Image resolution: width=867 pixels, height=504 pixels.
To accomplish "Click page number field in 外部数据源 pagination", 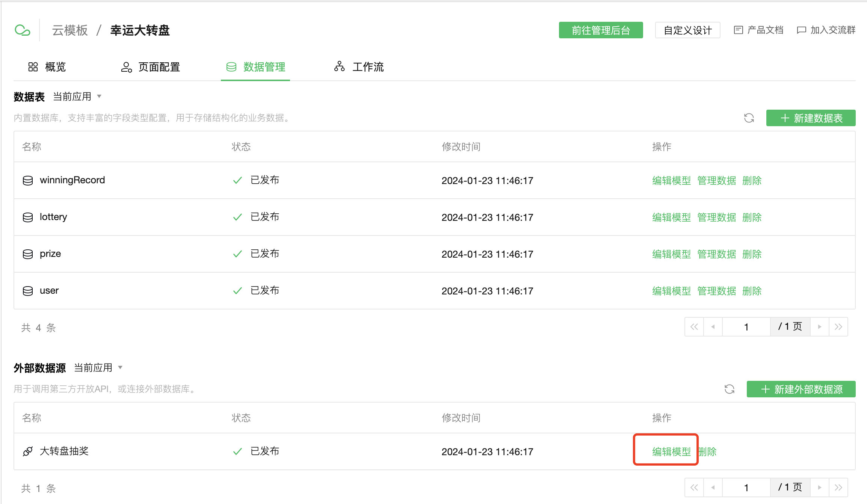I will pyautogui.click(x=746, y=487).
